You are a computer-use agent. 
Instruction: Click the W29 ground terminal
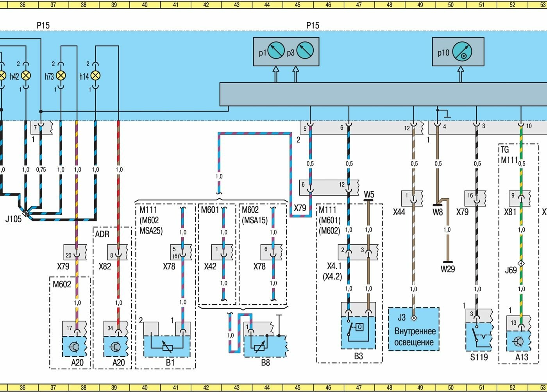pyautogui.click(x=447, y=262)
